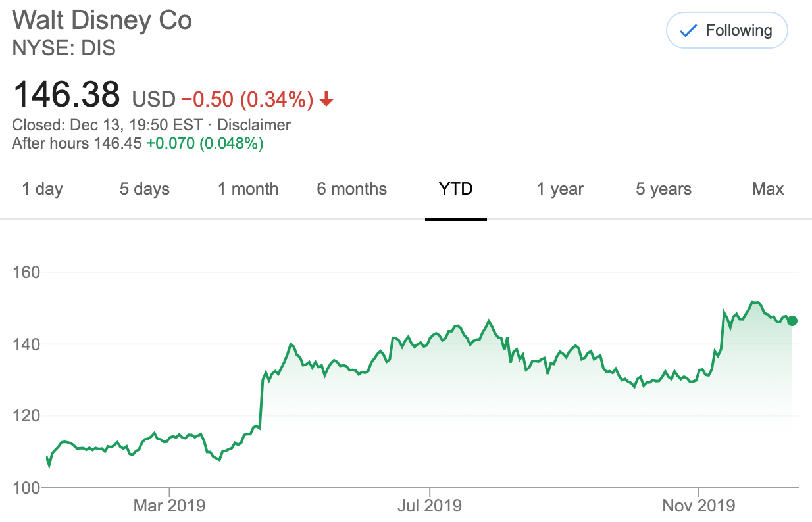The width and height of the screenshot is (812, 522).
Task: Show the 1 month chart view
Action: point(248,189)
